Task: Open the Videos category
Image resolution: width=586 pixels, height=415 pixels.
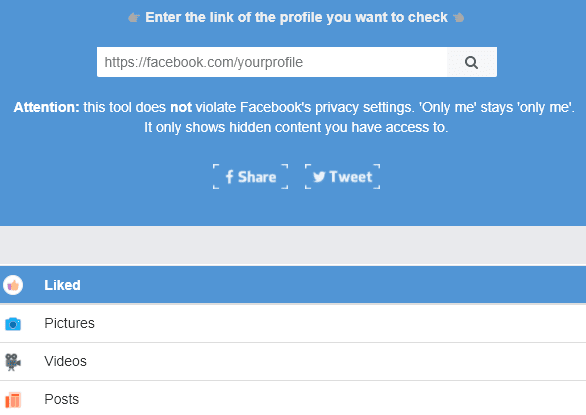Action: point(293,362)
